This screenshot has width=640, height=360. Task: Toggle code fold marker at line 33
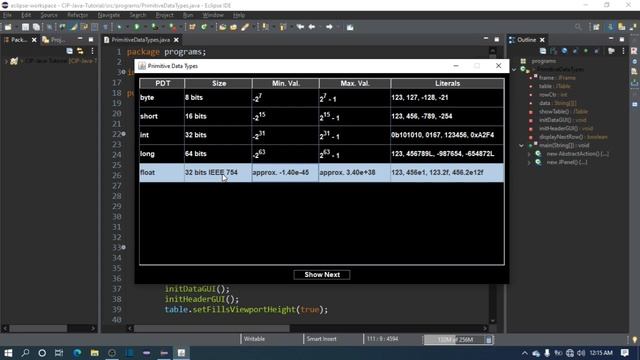coord(124,247)
